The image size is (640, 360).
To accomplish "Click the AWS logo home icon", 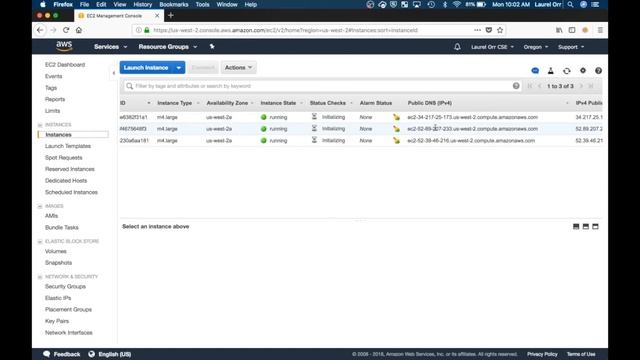I will point(64,46).
